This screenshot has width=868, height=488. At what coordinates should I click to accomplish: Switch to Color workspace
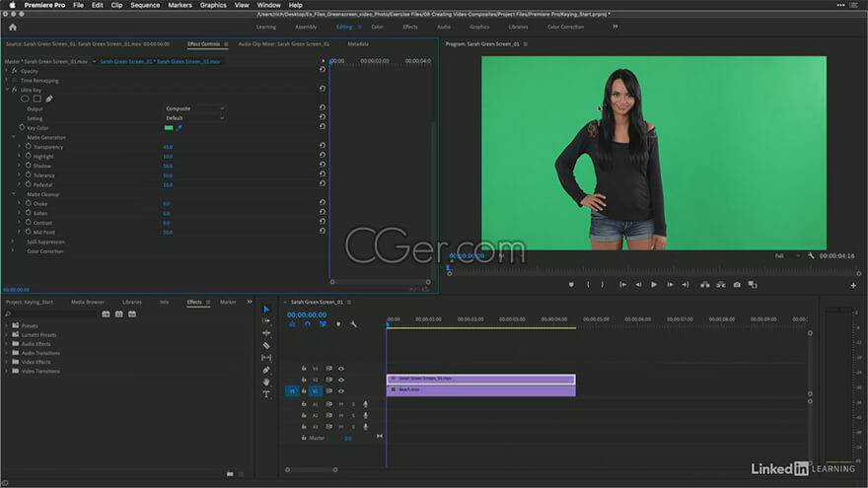377,27
